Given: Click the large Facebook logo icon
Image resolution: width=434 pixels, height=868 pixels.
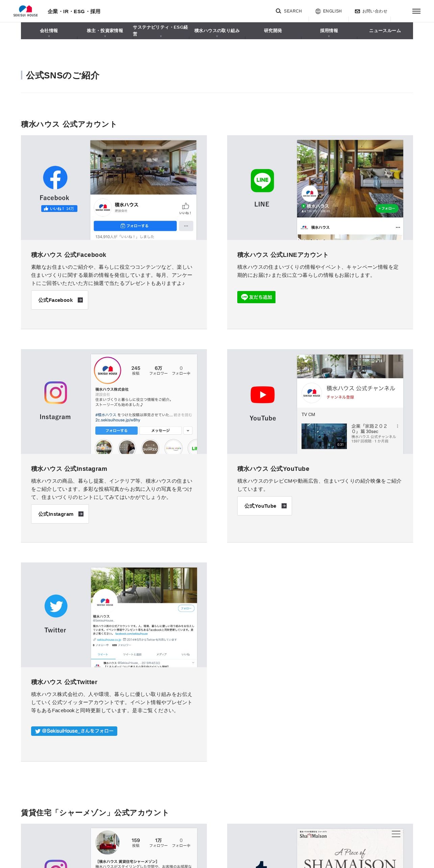Looking at the screenshot, I should [x=55, y=177].
